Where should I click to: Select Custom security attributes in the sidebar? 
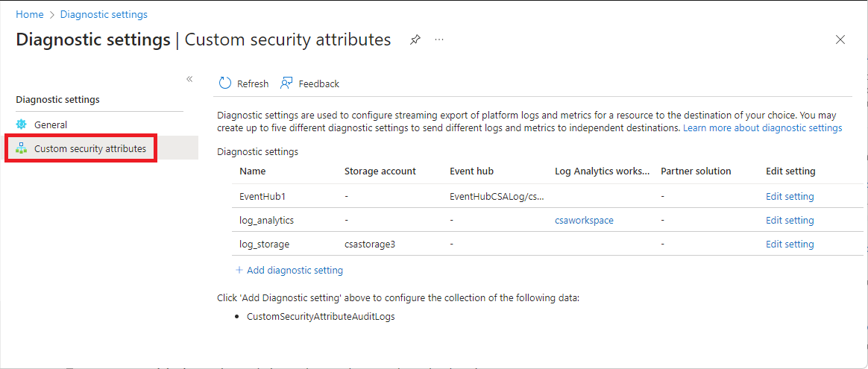[x=89, y=148]
